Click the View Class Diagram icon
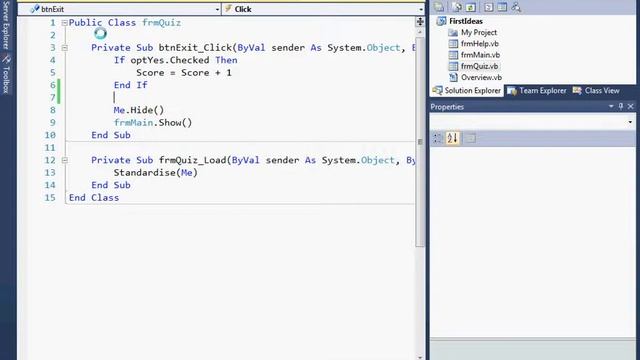This screenshot has width=640, height=360. click(516, 7)
